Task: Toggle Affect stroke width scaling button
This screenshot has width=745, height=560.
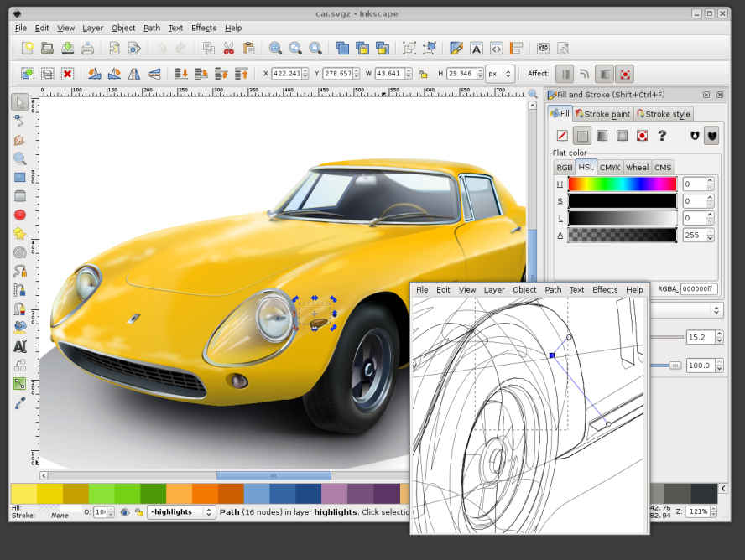Action: (x=565, y=74)
